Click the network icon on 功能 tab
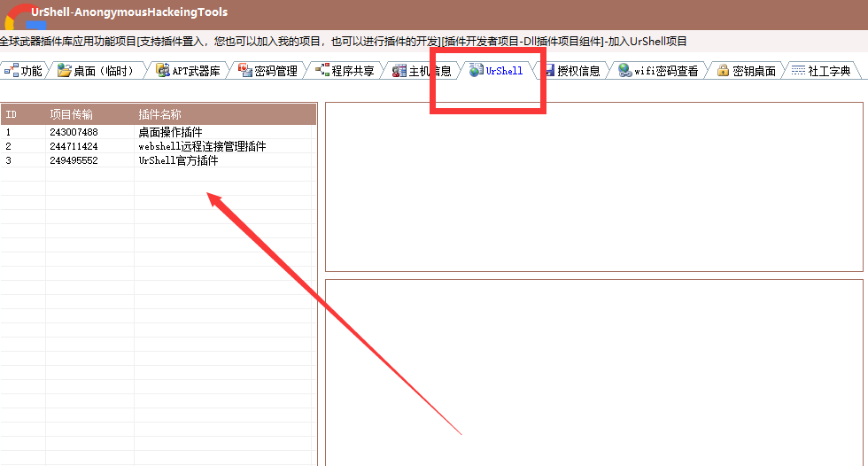The image size is (868, 466). point(12,70)
